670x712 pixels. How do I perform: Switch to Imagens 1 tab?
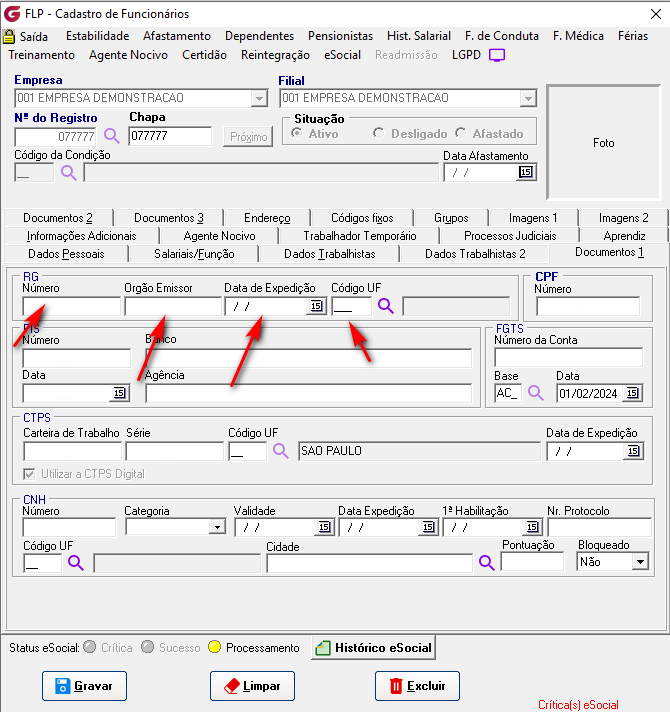[533, 218]
